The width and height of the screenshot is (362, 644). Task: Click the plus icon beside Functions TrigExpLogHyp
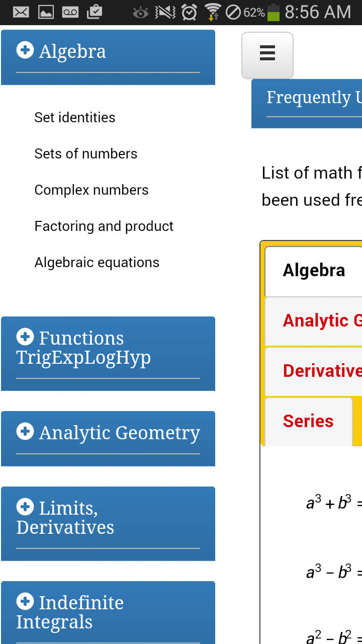[x=25, y=337]
